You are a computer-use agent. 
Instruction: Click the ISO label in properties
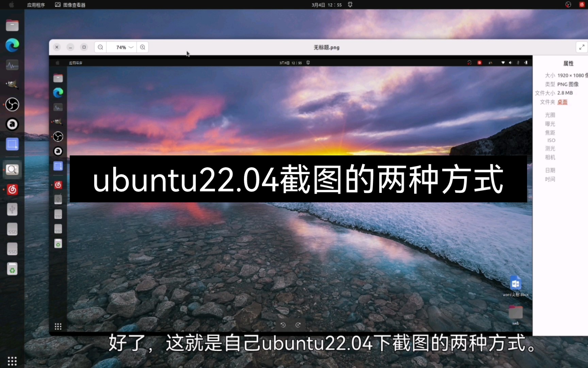point(551,140)
